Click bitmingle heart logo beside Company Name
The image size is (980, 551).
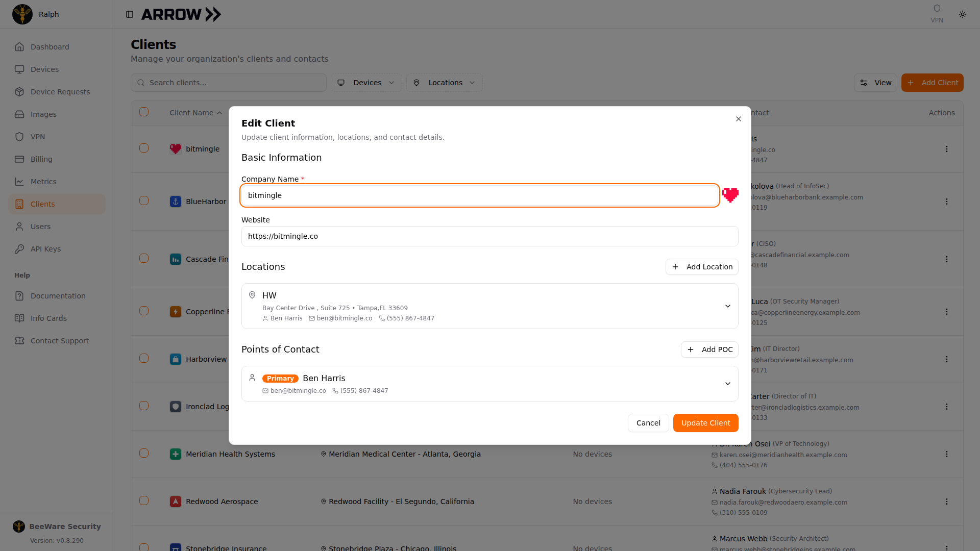tap(730, 195)
